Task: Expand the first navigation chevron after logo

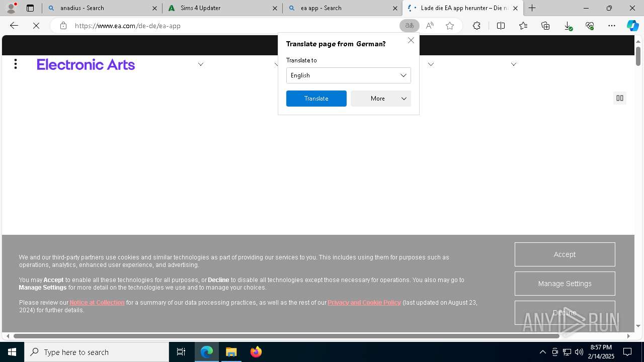Action: [x=201, y=64]
